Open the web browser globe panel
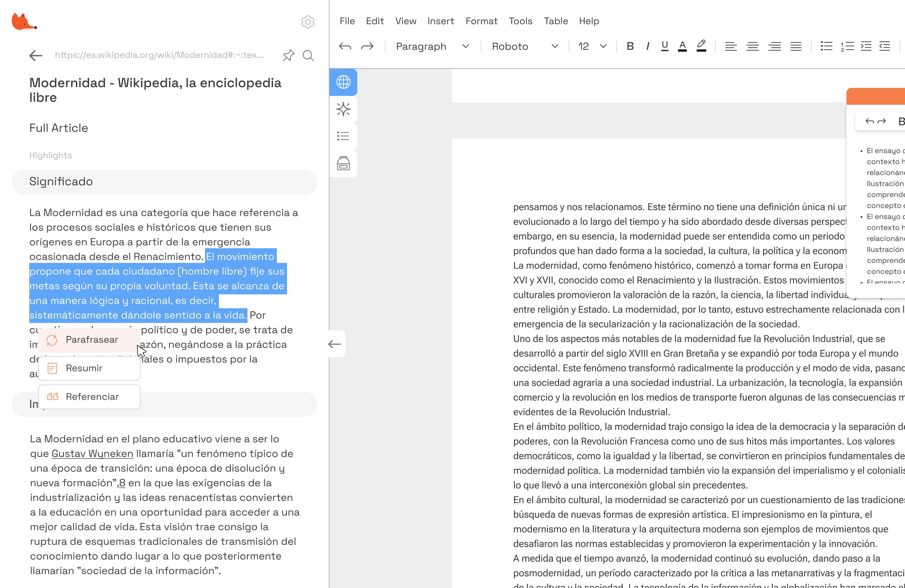The image size is (905, 588). click(x=343, y=82)
